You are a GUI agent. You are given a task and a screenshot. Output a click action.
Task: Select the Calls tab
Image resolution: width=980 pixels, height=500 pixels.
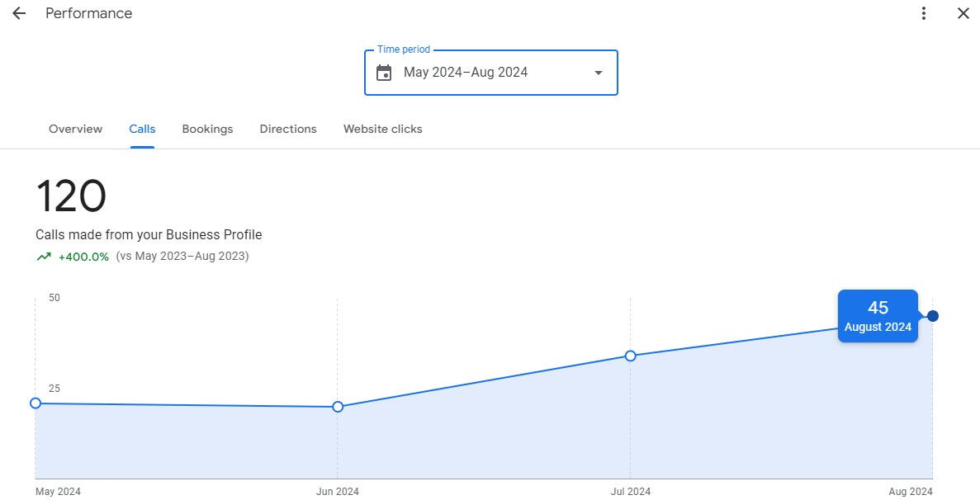[142, 129]
